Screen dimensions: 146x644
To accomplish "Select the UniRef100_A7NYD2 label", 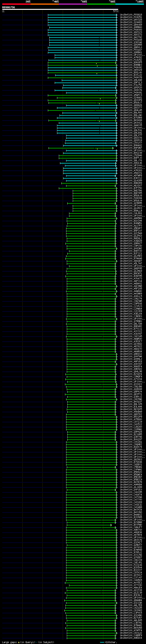I will tap(131, 58).
